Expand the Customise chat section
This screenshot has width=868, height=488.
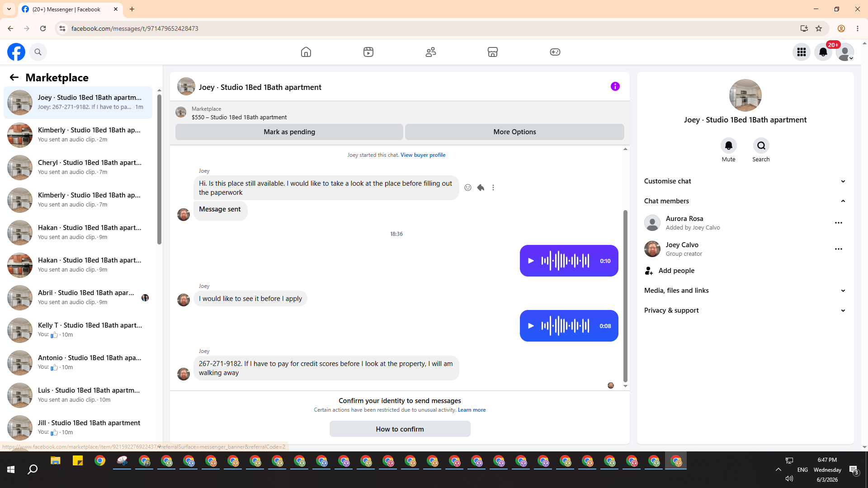[x=745, y=181]
